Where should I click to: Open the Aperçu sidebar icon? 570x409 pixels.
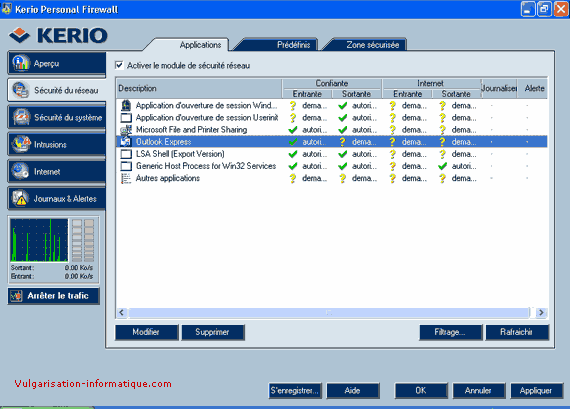pos(21,63)
